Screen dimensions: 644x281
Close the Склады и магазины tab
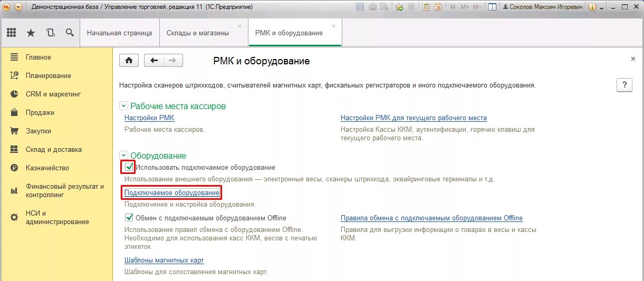coord(240,25)
